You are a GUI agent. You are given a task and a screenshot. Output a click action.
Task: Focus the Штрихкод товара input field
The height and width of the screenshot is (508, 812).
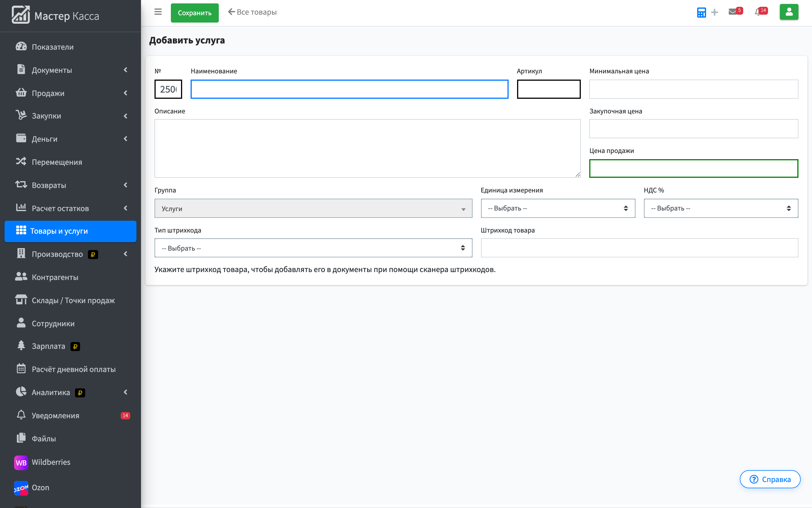[639, 248]
